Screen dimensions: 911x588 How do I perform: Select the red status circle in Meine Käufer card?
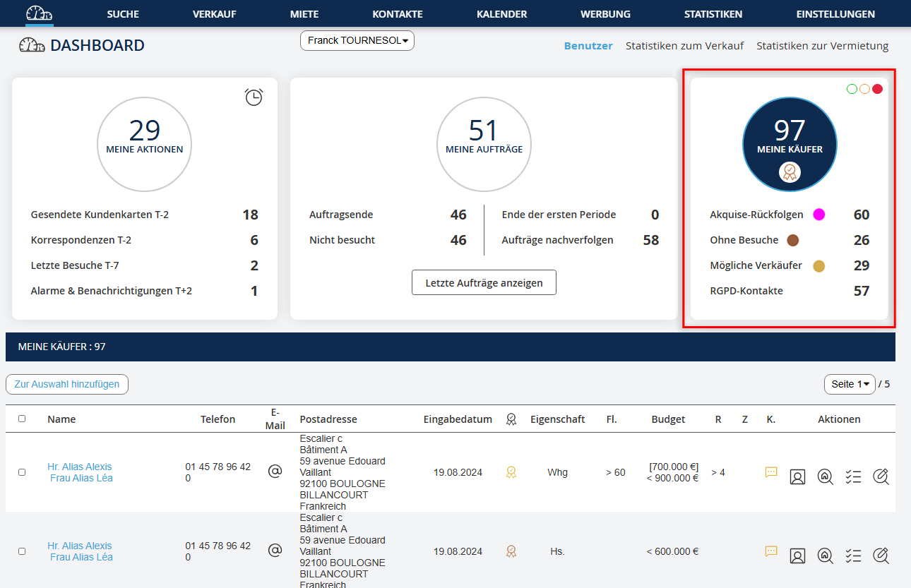click(877, 89)
